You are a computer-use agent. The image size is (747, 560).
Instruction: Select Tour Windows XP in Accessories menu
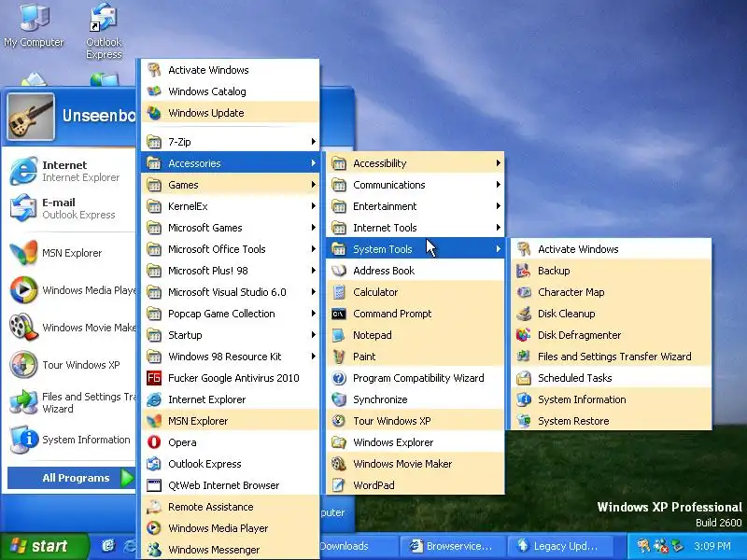pos(415,421)
